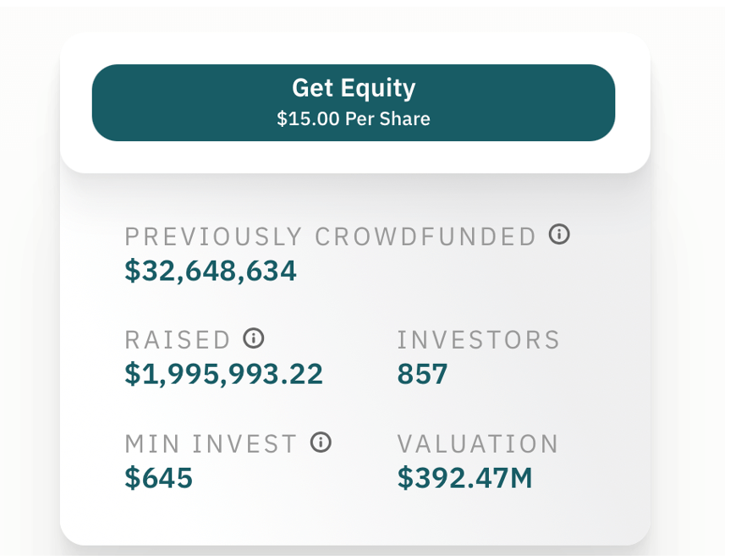Click white card padding around Get Equity button
This screenshot has height=560, width=730.
click(355, 157)
